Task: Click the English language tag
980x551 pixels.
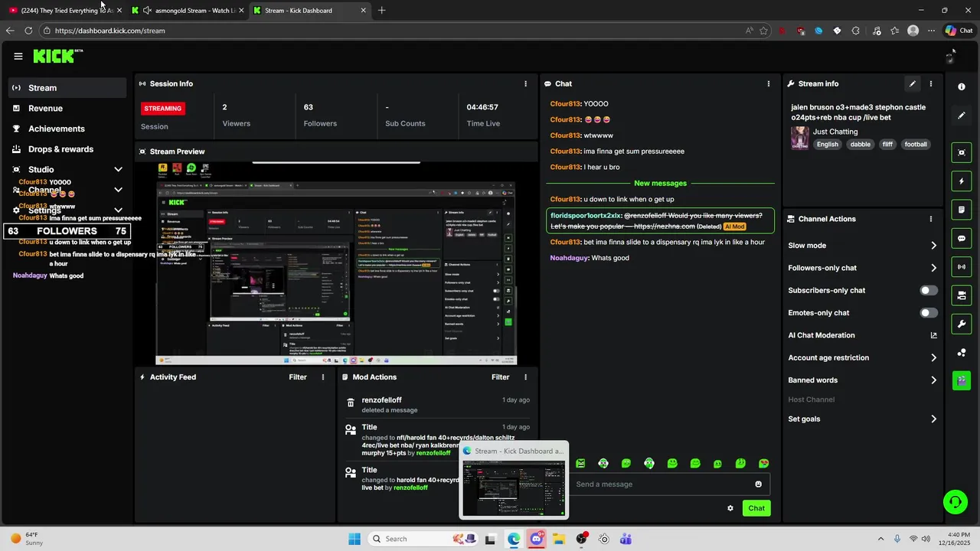Action: click(828, 145)
